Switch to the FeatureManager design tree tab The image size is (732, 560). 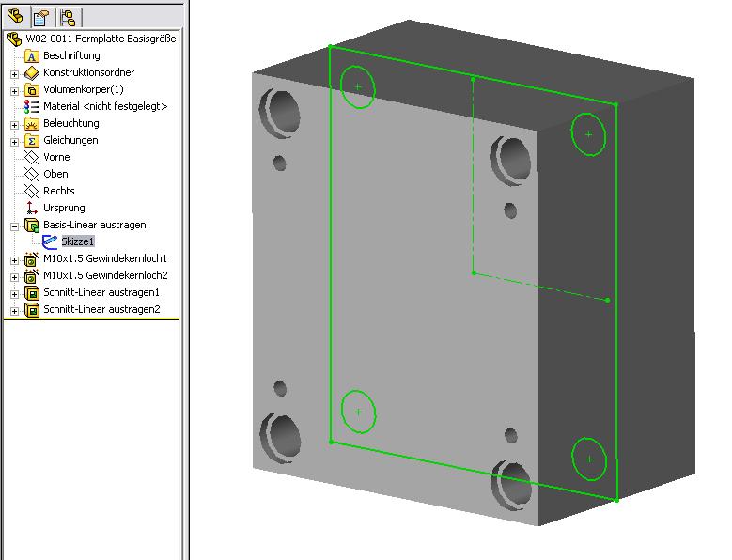(15, 17)
